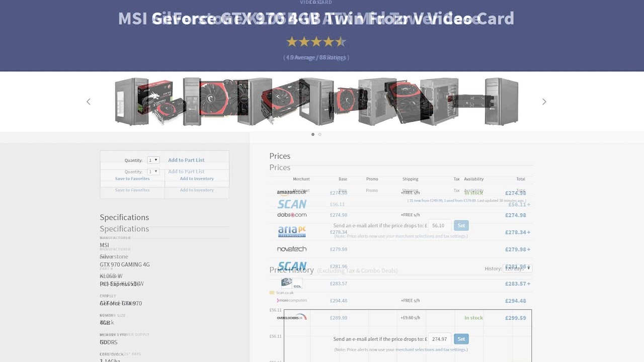
Task: Open the novatech merchant logo
Action: point(292,249)
